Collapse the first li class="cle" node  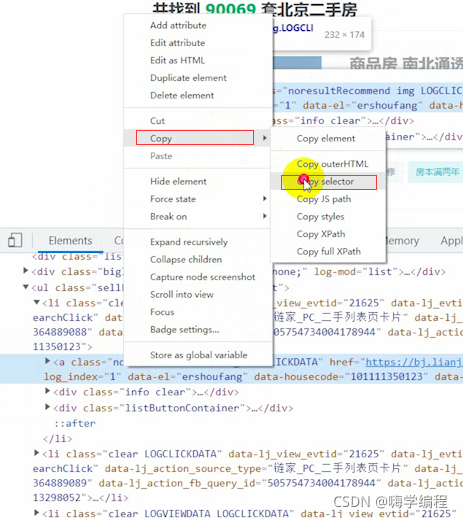coord(37,302)
